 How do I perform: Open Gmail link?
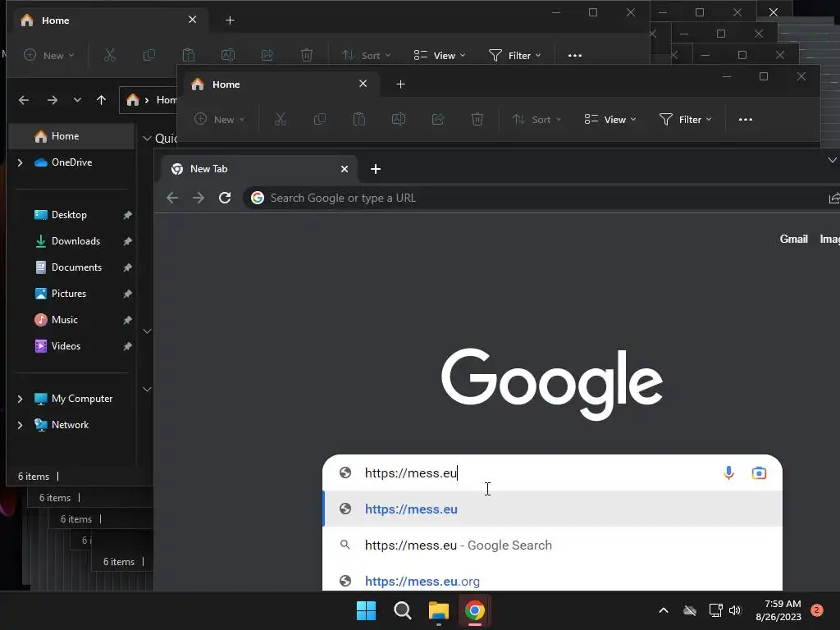(793, 240)
